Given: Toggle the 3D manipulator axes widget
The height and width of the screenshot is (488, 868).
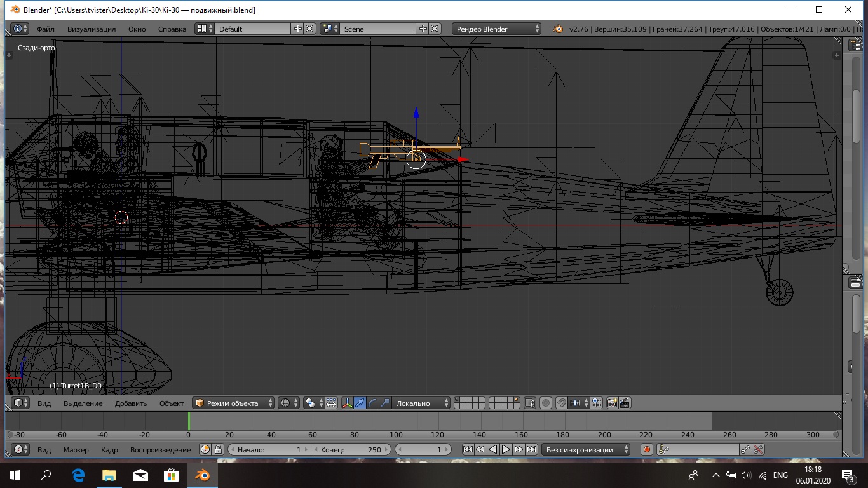Looking at the screenshot, I should 348,403.
